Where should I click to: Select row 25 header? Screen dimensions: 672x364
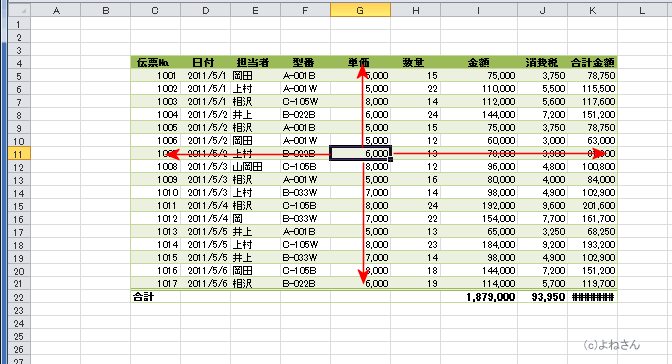[x=19, y=336]
